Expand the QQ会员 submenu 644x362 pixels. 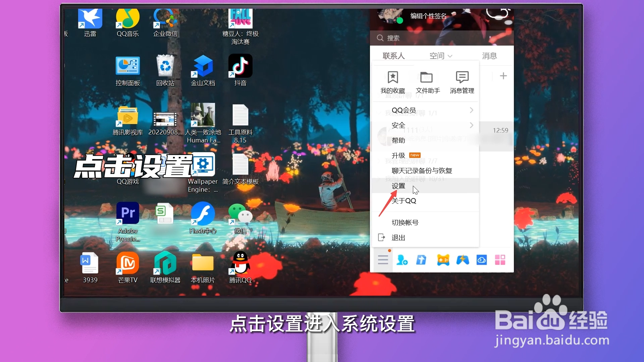(x=425, y=110)
